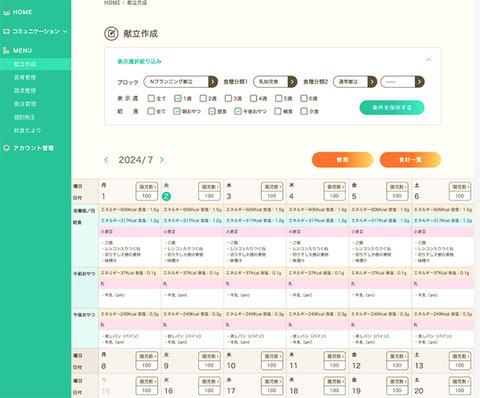The width and height of the screenshot is (480, 398).
Task: Check the 6週 checkbox
Action: 304,98
